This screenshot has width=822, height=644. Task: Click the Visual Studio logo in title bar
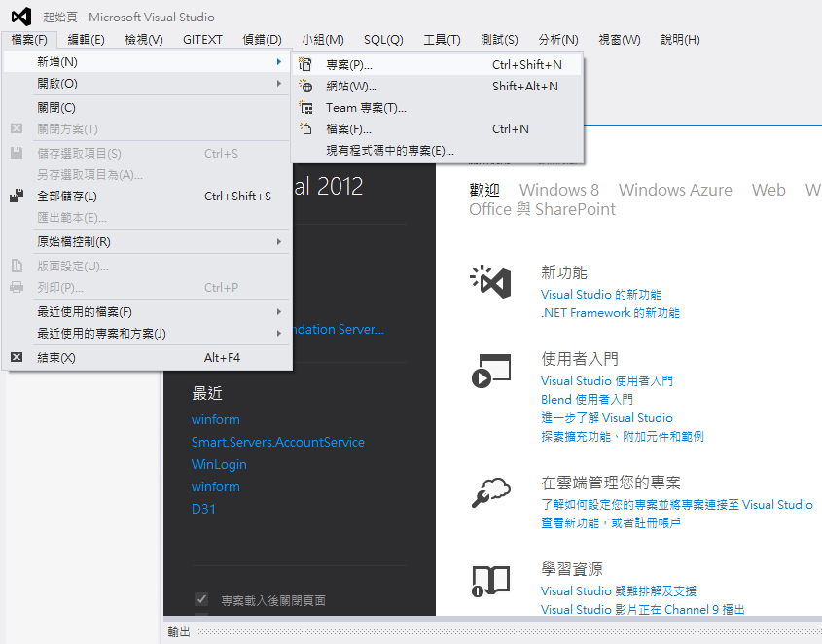coord(21,17)
